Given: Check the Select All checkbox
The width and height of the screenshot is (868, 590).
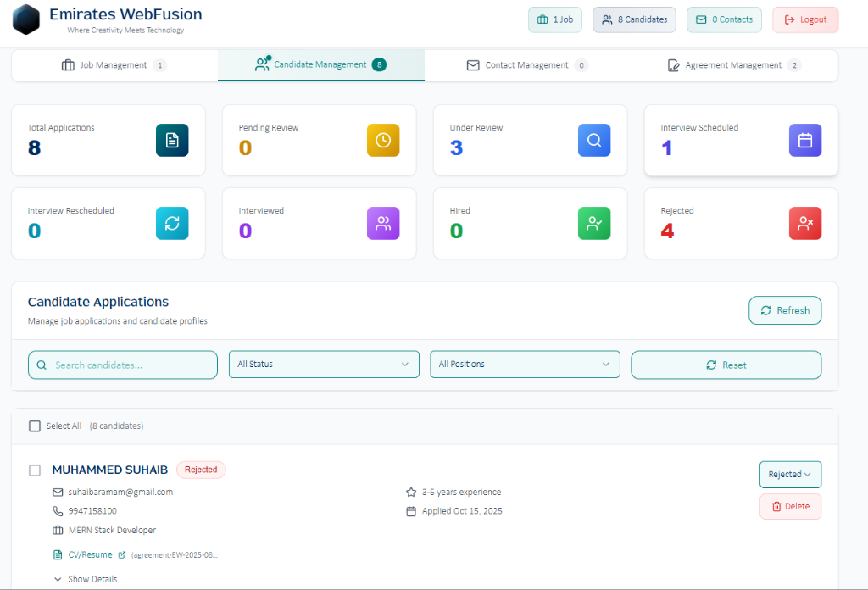Looking at the screenshot, I should point(35,426).
